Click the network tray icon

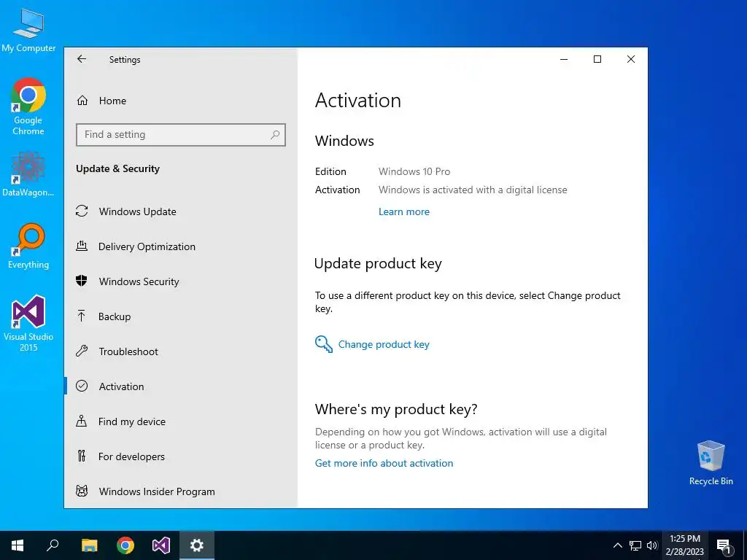(635, 545)
